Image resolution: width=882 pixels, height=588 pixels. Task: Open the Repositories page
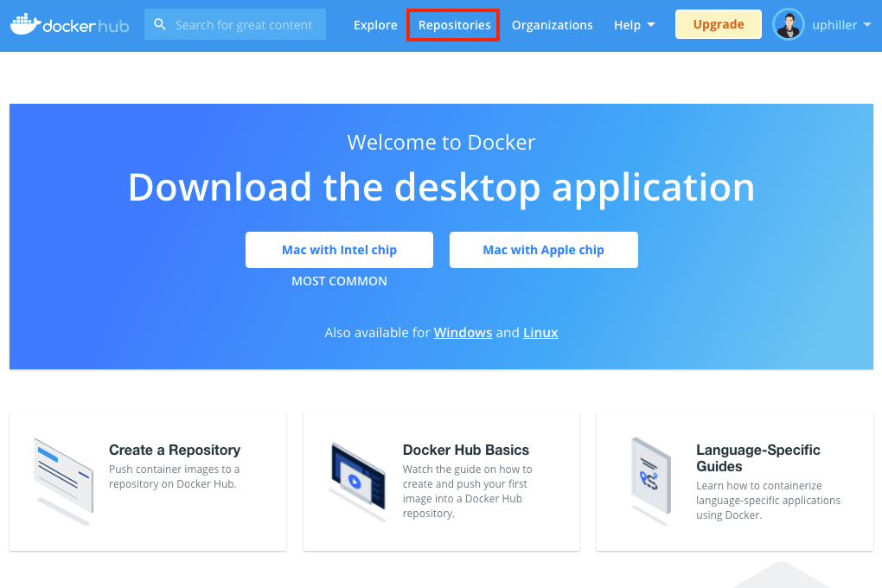click(x=454, y=25)
